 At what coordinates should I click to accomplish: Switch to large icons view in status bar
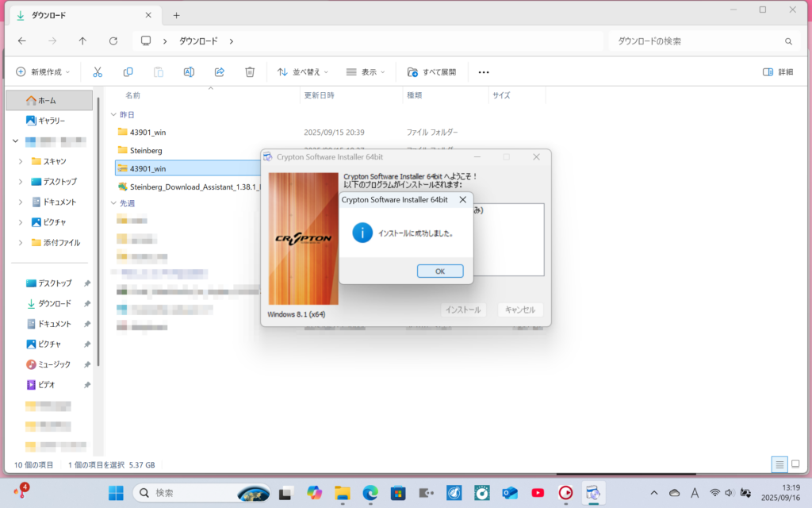click(796, 464)
